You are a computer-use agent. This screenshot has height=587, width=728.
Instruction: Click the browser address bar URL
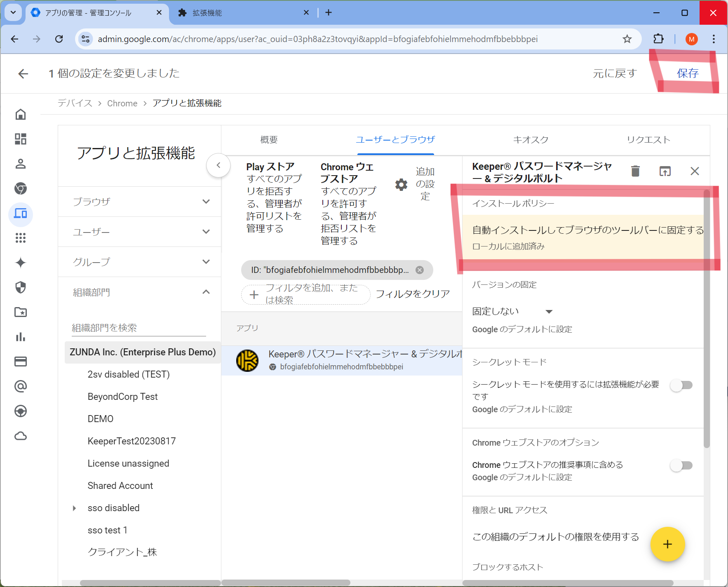317,39
